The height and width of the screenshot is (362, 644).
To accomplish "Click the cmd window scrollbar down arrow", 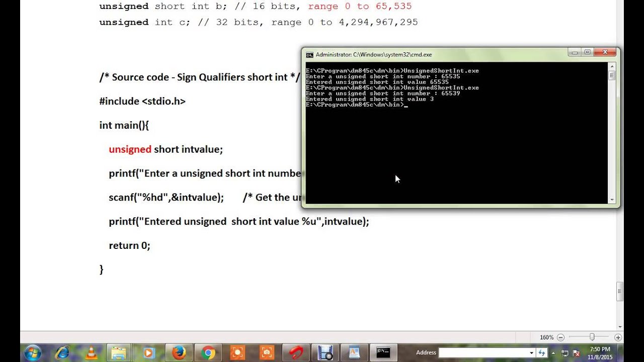I will tap(612, 200).
